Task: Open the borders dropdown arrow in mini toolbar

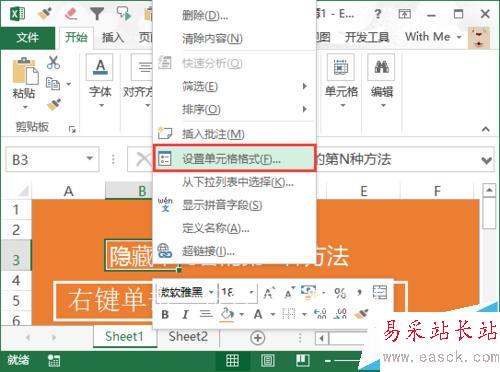Action: click(304, 314)
